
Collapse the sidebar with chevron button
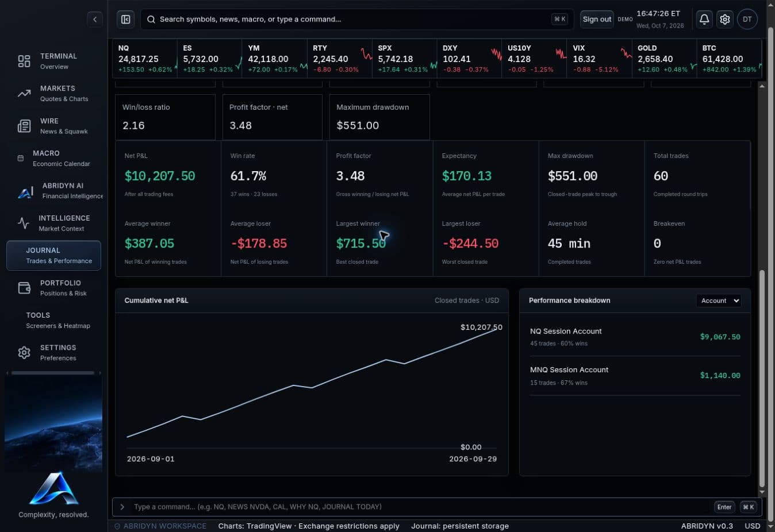coord(95,19)
